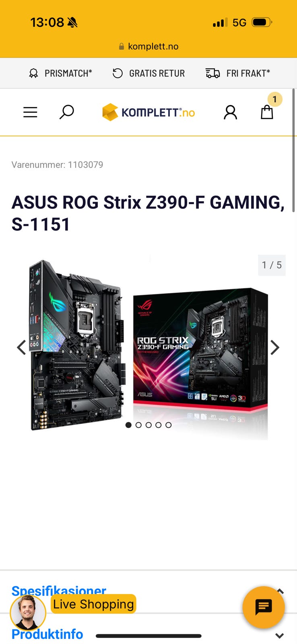Tap the Live Shopping avatar

point(28,613)
